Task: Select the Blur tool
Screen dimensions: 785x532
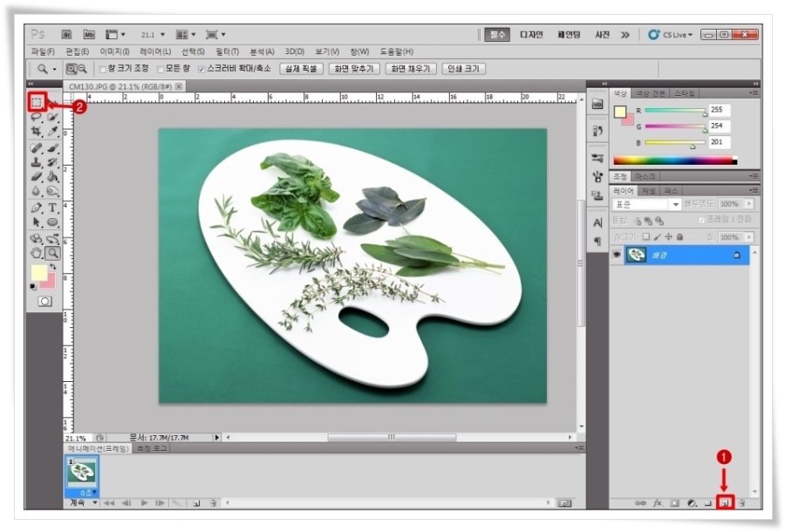Action: (37, 191)
